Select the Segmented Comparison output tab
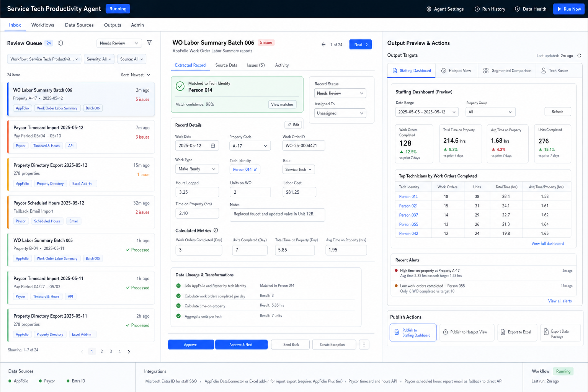Viewport: 588px width, 392px height. [x=507, y=71]
